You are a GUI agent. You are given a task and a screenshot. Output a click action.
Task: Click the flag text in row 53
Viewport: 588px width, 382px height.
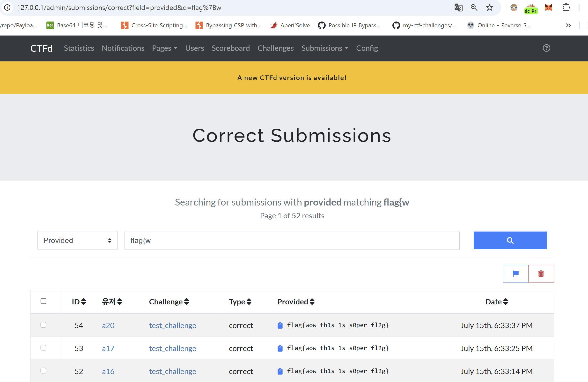point(338,348)
